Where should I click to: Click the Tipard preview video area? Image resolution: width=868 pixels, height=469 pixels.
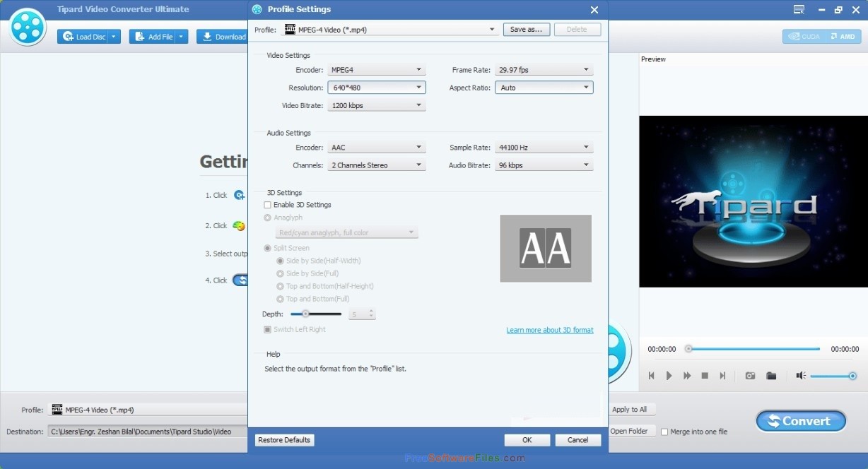pos(753,202)
